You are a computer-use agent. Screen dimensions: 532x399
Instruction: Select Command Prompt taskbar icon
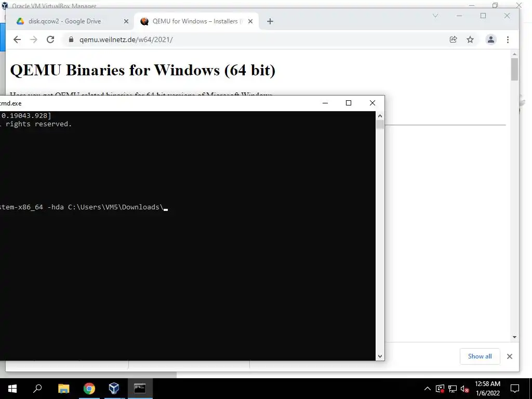tap(140, 389)
